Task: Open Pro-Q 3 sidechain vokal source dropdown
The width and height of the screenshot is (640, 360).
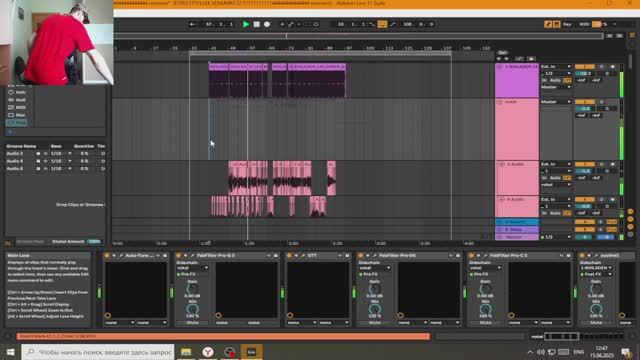Action: pos(192,268)
